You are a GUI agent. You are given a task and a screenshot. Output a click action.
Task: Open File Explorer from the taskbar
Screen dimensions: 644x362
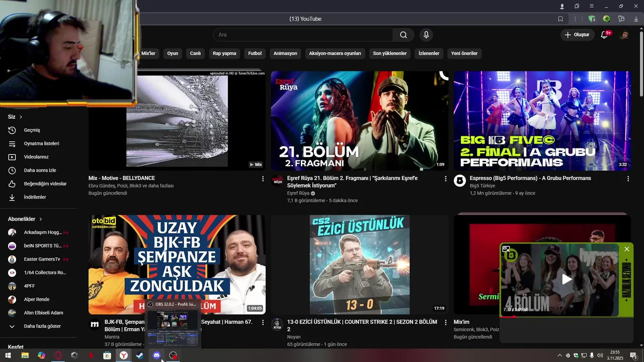tap(25, 355)
